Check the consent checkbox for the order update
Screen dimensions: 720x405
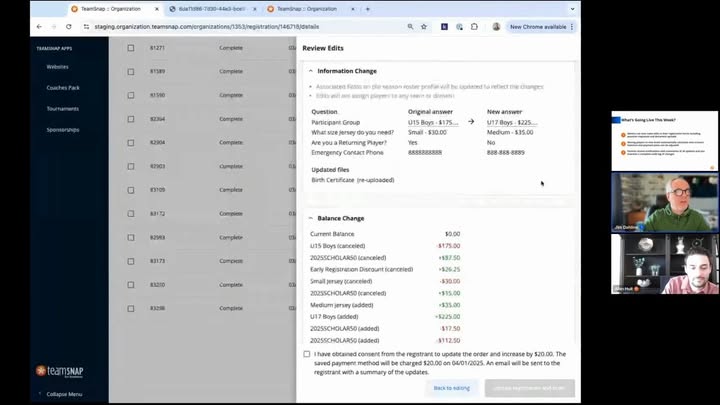pyautogui.click(x=307, y=354)
